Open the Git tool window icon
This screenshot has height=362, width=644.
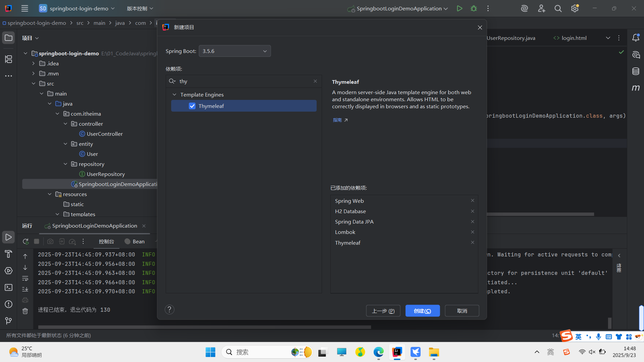[8, 321]
